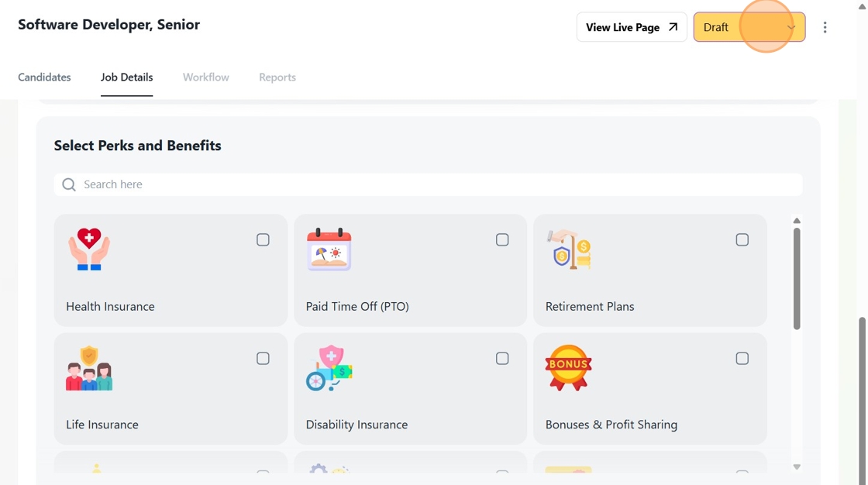This screenshot has height=485, width=868.
Task: Click the Bonuses & Profit Sharing badge icon
Action: click(x=569, y=368)
